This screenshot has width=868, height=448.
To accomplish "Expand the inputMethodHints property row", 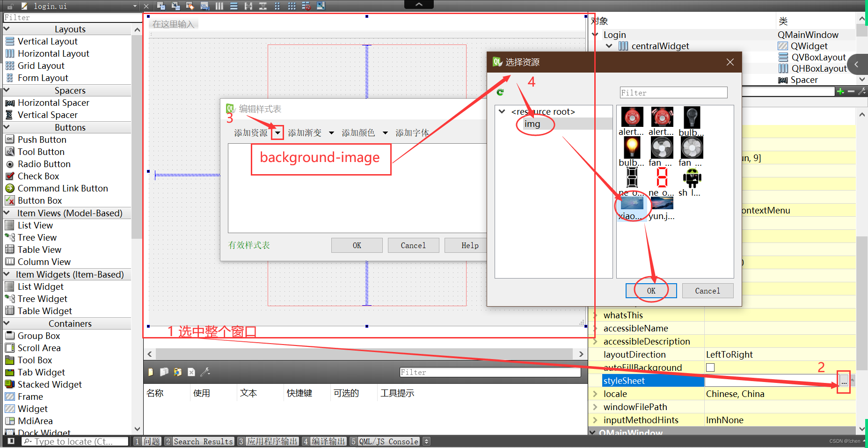I will [x=595, y=420].
